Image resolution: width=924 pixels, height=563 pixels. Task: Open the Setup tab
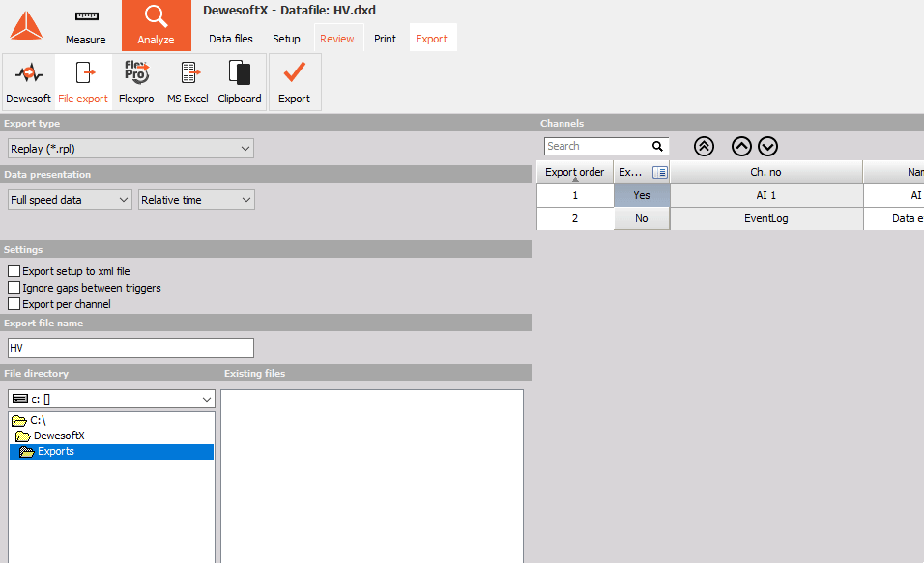[286, 39]
